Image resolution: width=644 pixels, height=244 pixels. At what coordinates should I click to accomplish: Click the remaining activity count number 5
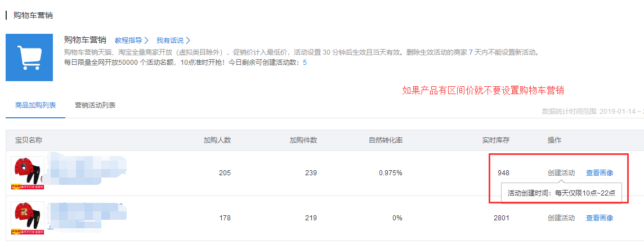(305, 63)
